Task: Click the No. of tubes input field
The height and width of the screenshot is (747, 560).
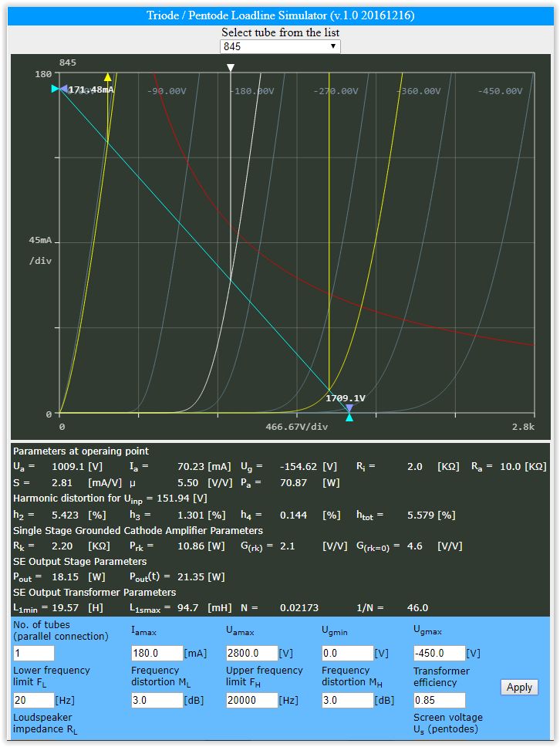Action: 34,653
